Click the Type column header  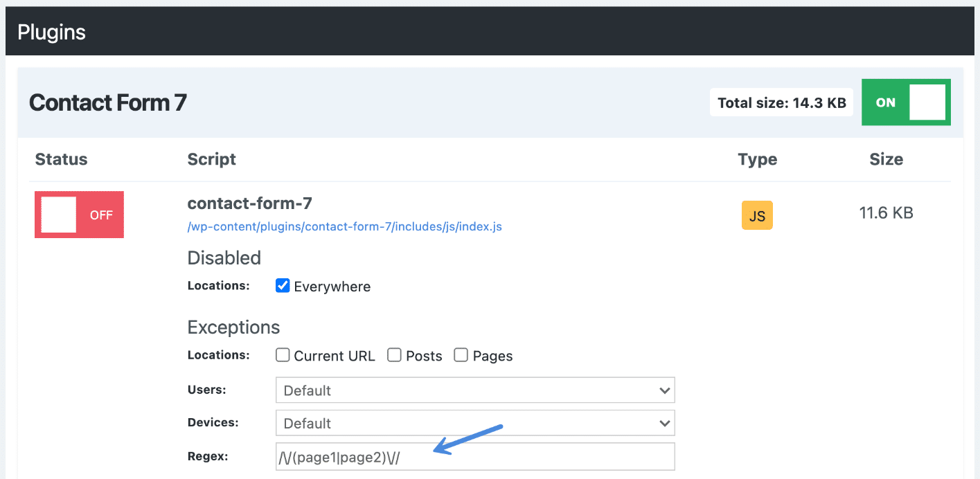click(757, 159)
